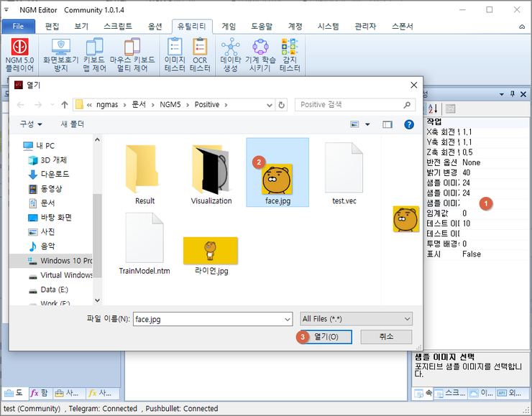Click the property pages icon
This screenshot has height=416, width=532.
click(x=450, y=108)
